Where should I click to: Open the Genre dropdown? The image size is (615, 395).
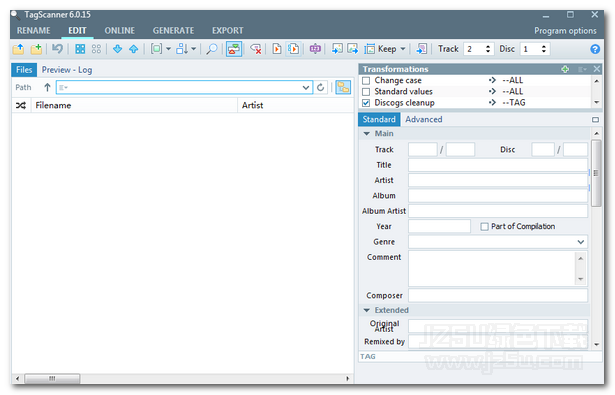pos(581,242)
